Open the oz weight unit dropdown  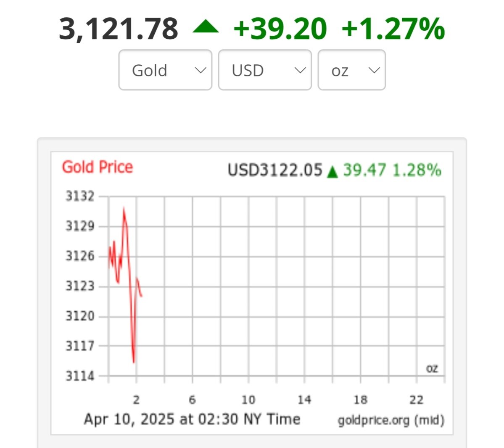(351, 70)
